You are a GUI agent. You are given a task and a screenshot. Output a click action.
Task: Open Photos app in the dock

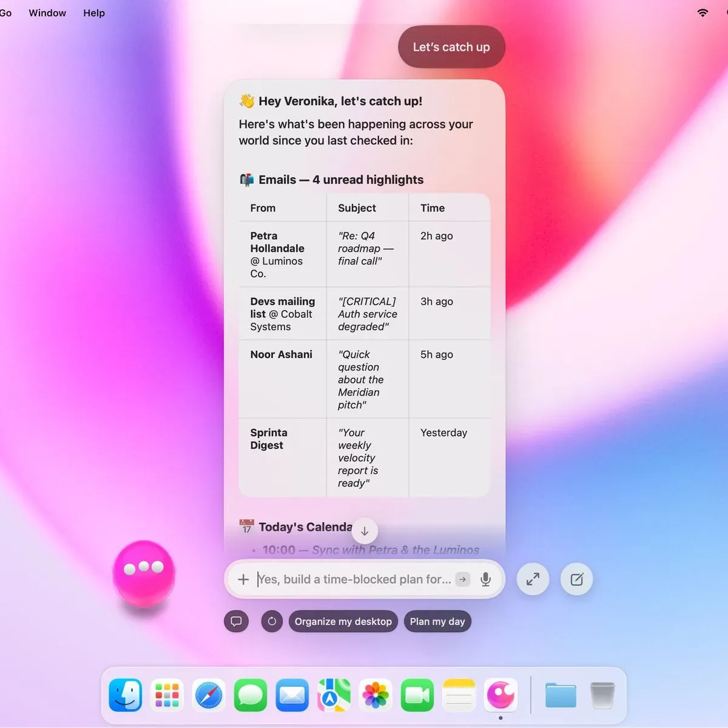(376, 695)
